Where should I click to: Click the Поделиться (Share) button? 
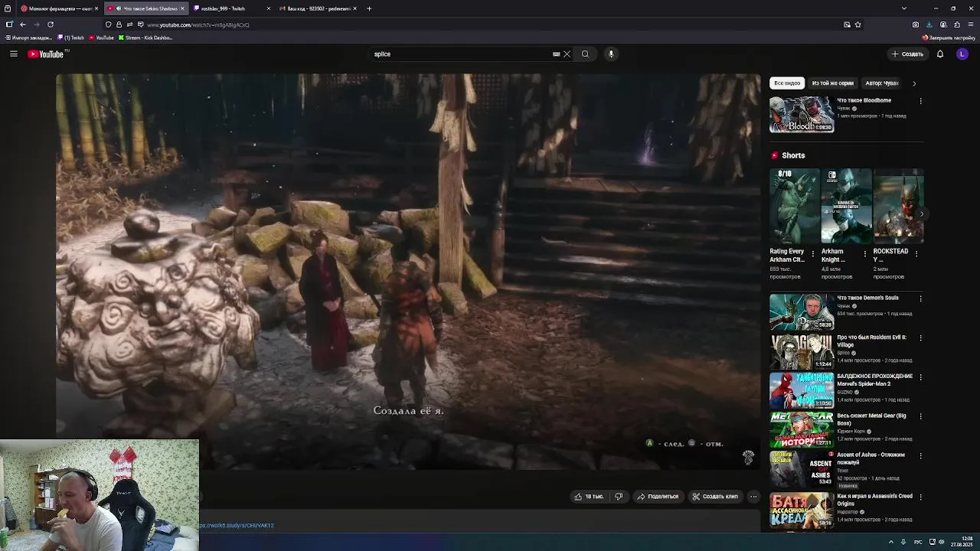[x=658, y=496]
